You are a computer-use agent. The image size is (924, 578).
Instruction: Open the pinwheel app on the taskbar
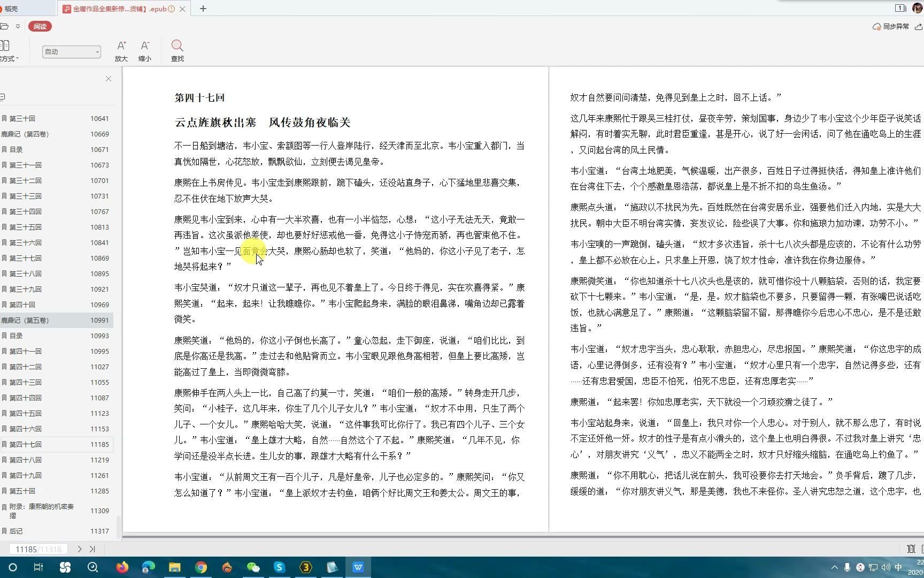click(65, 567)
